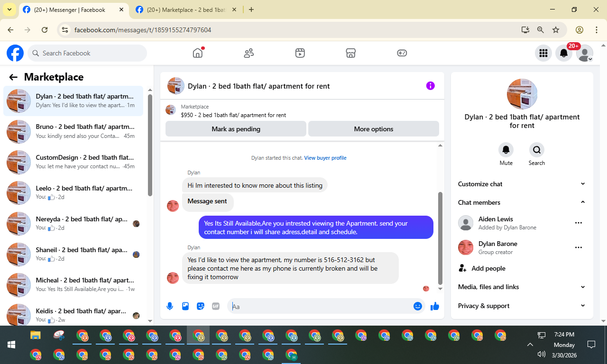Go back in browser history

coord(10,30)
